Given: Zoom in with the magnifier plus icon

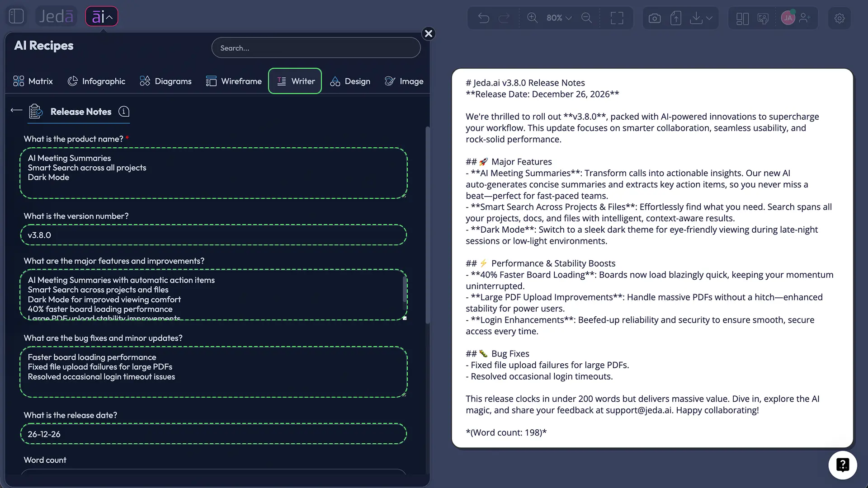Looking at the screenshot, I should tap(533, 18).
